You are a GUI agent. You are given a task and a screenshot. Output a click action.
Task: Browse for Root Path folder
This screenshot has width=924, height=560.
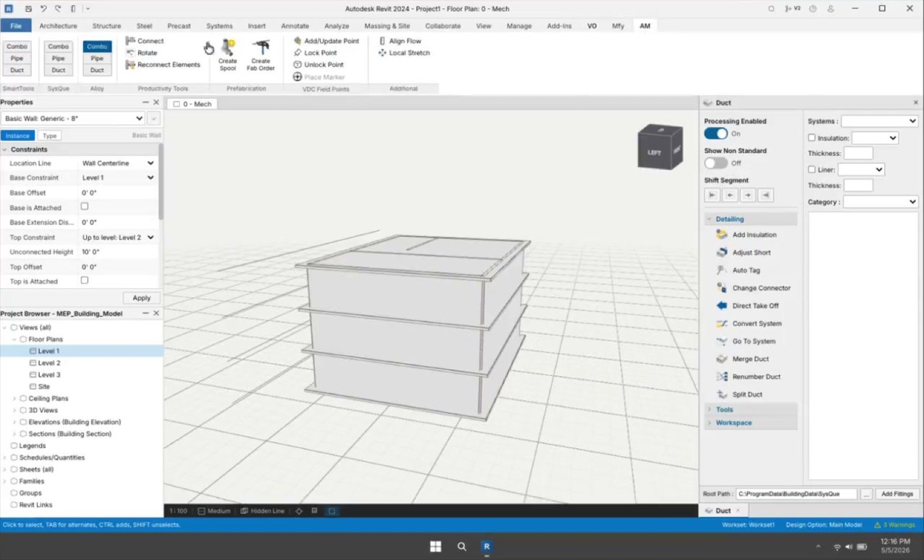click(866, 494)
